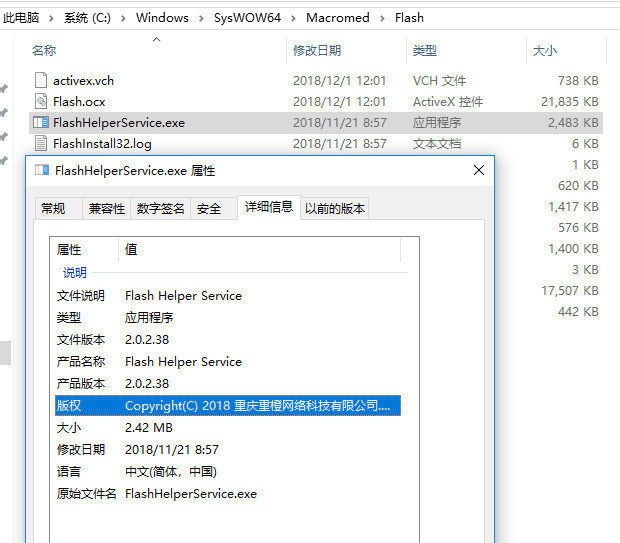The width and height of the screenshot is (620, 543).
Task: Click the 属性 column header in details
Action: (x=69, y=250)
